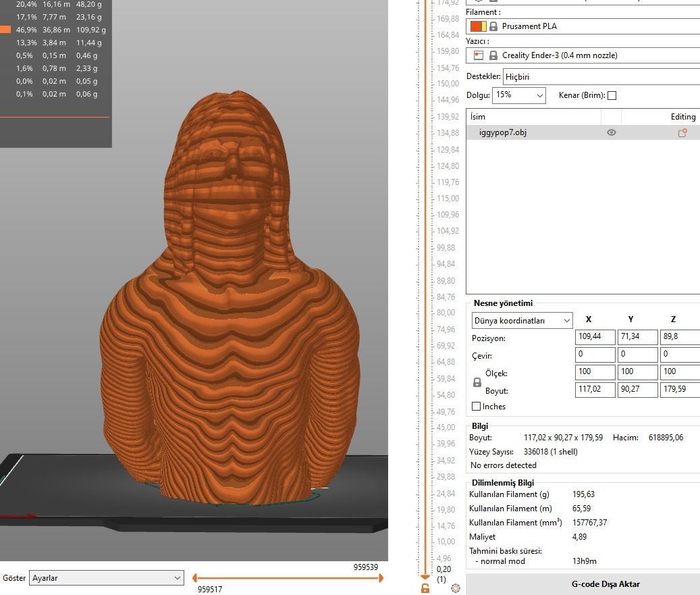Open the Dünya koordinatları coordinate system dropdown
Viewport: 700px width, 595px height.
pyautogui.click(x=522, y=321)
